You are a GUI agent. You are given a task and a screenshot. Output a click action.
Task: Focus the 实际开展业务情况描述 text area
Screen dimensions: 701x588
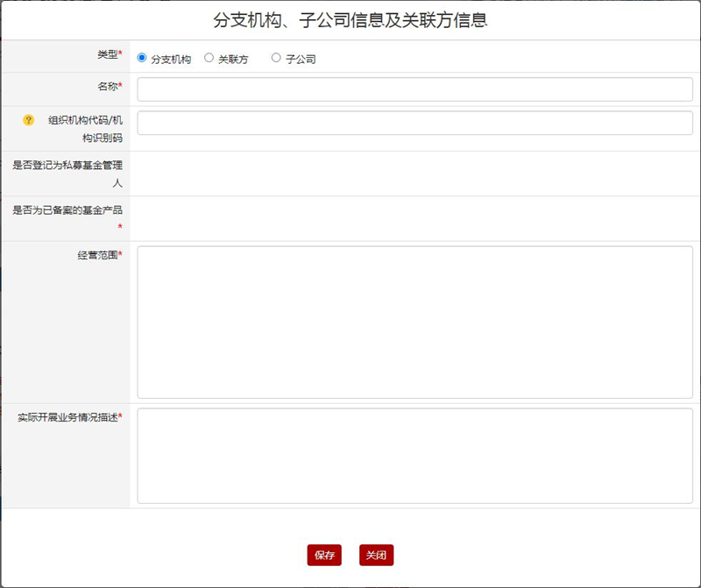click(414, 456)
